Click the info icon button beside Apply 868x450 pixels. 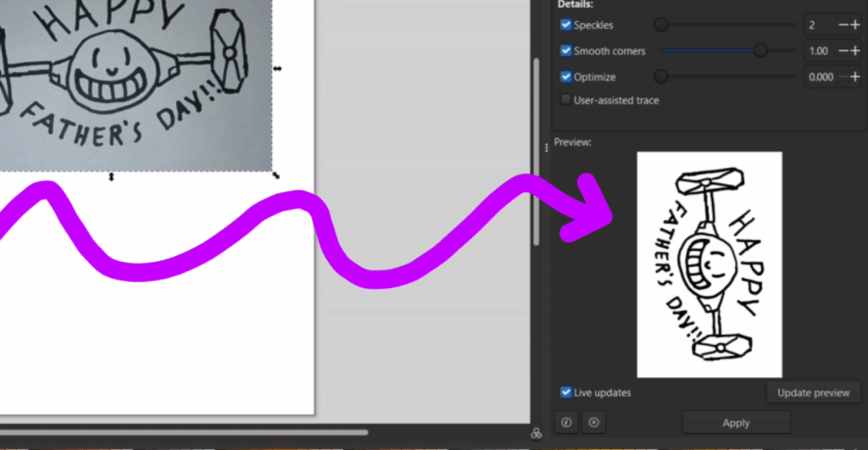point(566,422)
